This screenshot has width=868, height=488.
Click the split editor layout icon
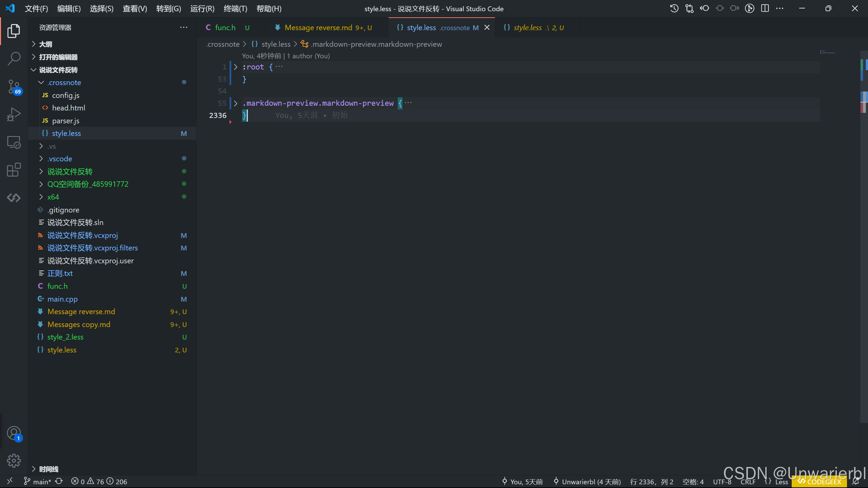tap(765, 8)
